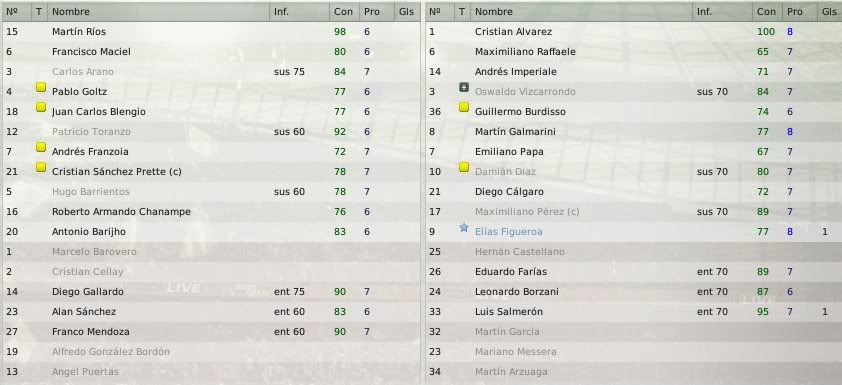The width and height of the screenshot is (842, 385).
Task: Click Juan Carlos Blengio's yellow card icon
Action: click(41, 107)
